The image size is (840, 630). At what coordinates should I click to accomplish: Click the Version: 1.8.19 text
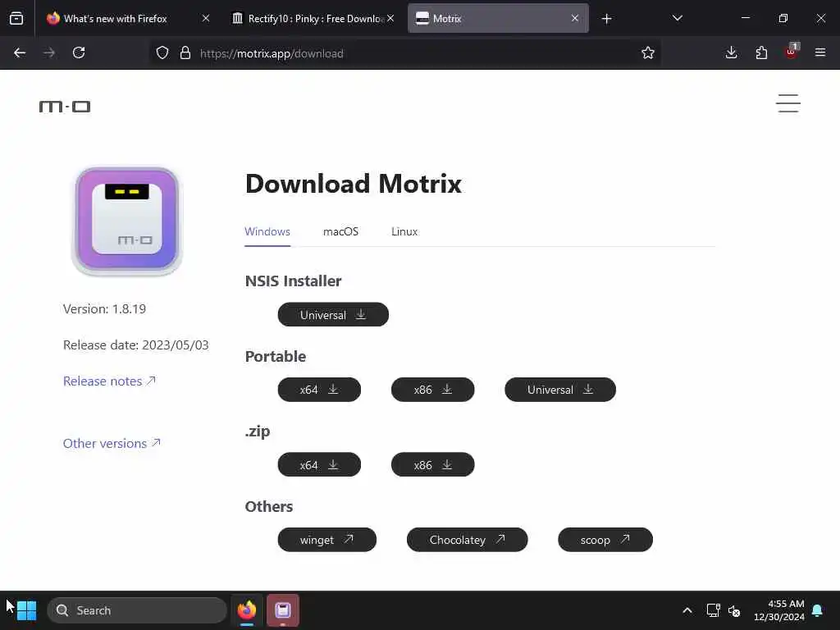tap(104, 309)
